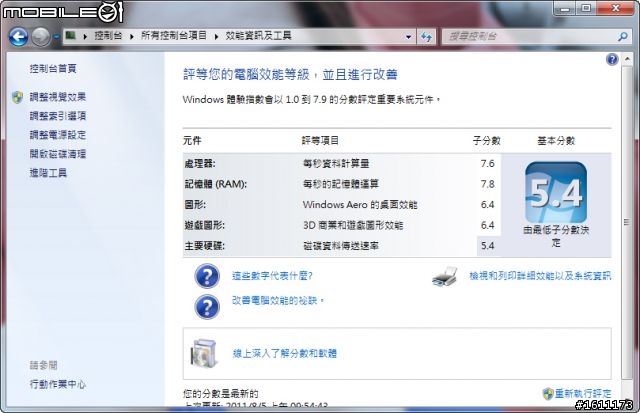
Task: Click 3D 商業和遊戲圖形效能 description
Action: click(x=353, y=225)
